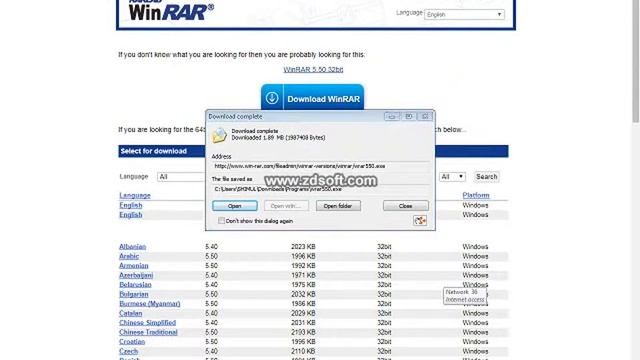Screen dimensions: 640x360
Task: Open the Azerbaijani download link
Action: (136, 275)
